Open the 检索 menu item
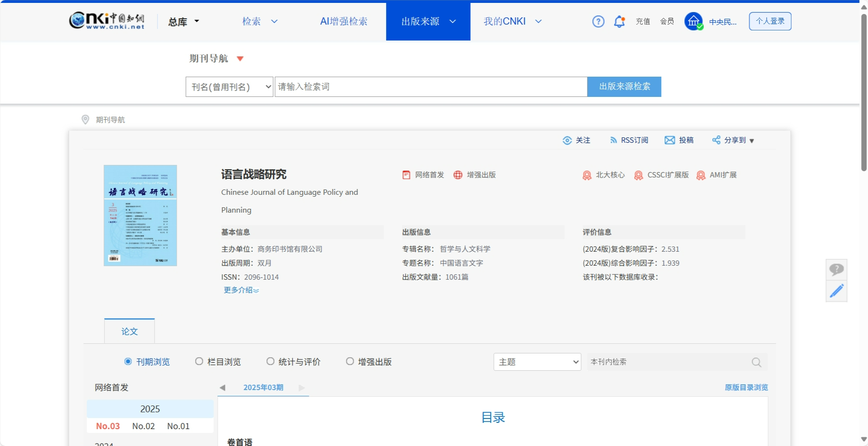Viewport: 868px width, 446px height. (251, 21)
